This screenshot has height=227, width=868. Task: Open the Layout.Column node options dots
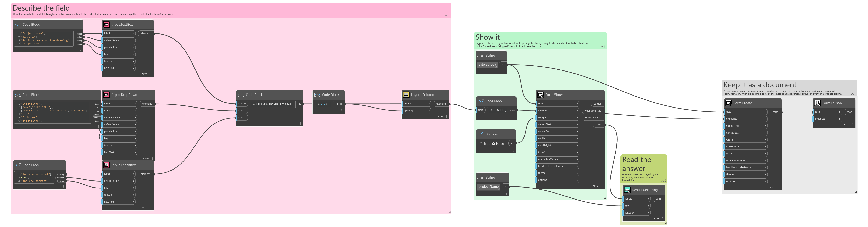(x=447, y=117)
